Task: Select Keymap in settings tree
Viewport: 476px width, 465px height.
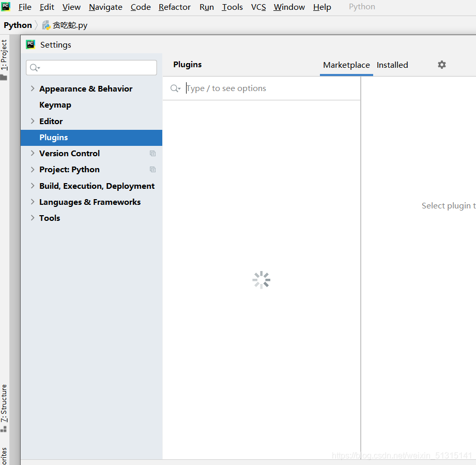Action: point(55,105)
